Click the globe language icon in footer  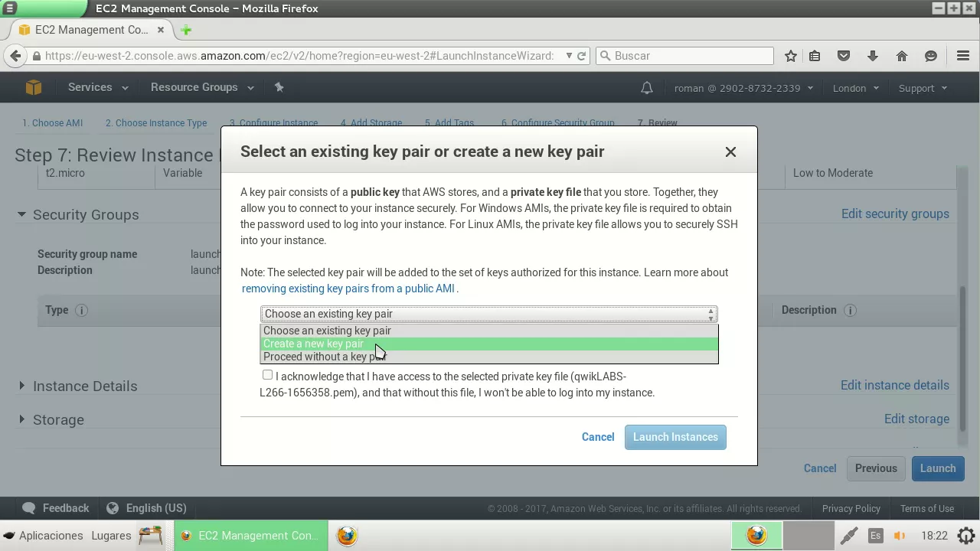[x=113, y=508]
